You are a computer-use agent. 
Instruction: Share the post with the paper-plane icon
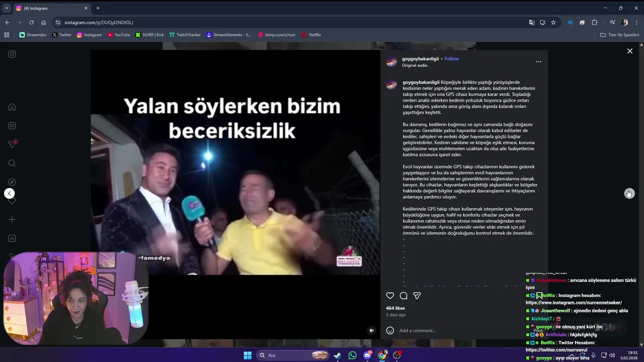coord(417,296)
